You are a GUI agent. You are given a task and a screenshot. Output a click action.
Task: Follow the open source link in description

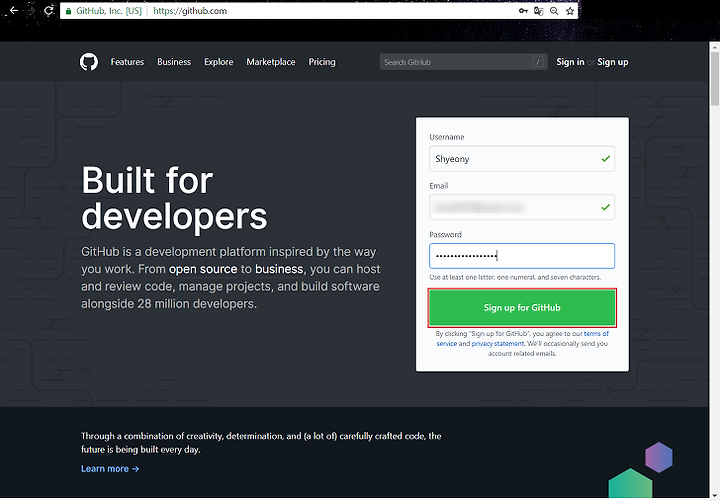coord(203,269)
